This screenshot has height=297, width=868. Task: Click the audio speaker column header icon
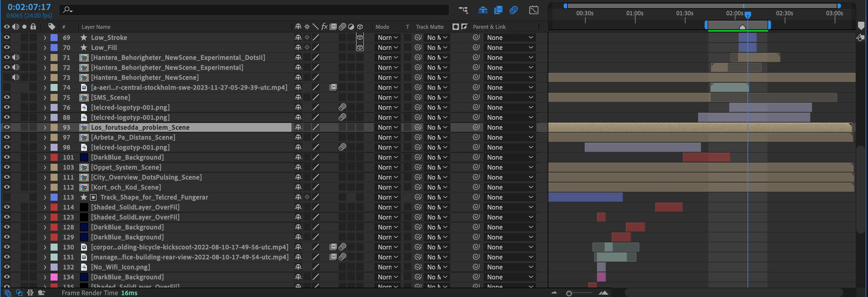[16, 27]
